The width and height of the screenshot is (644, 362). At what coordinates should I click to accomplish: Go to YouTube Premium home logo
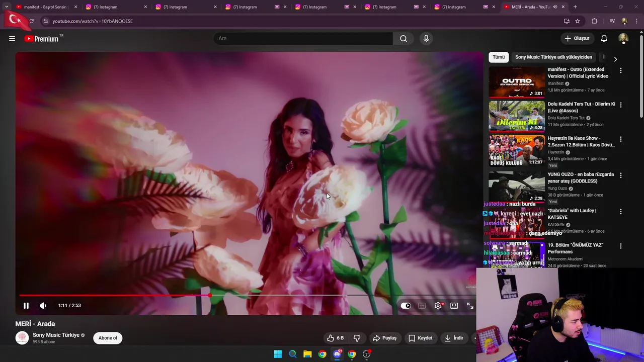pyautogui.click(x=42, y=39)
